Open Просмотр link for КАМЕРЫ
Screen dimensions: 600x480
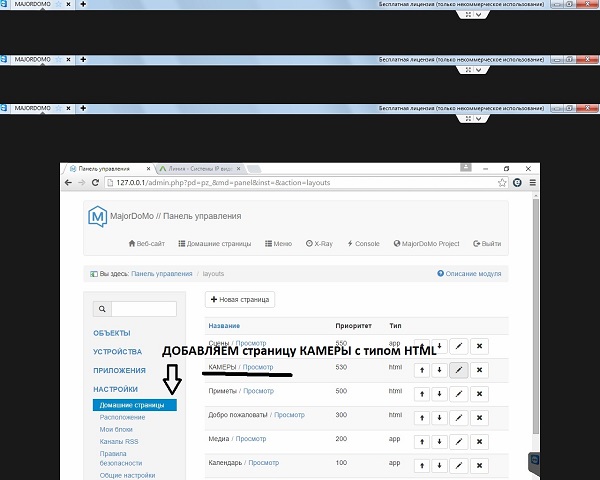tap(258, 367)
